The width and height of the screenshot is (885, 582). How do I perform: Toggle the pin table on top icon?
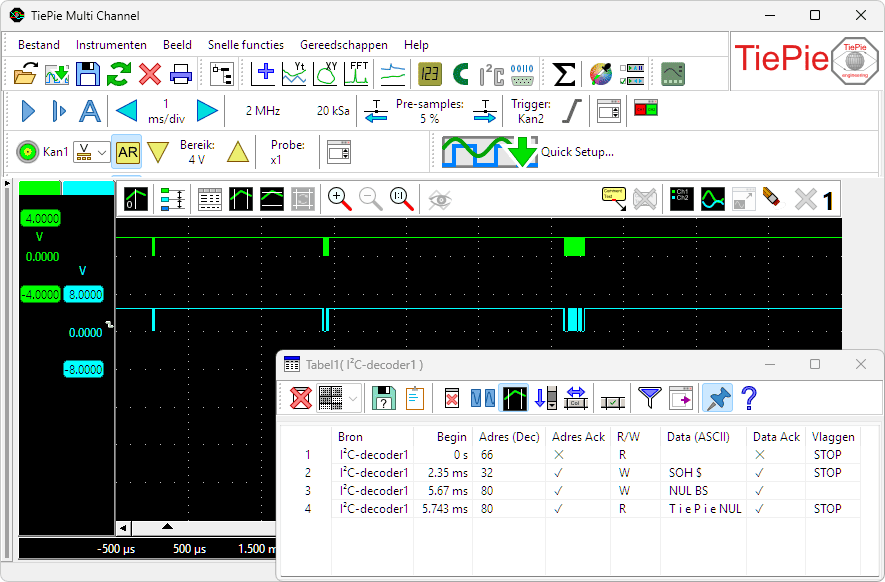[x=717, y=399]
